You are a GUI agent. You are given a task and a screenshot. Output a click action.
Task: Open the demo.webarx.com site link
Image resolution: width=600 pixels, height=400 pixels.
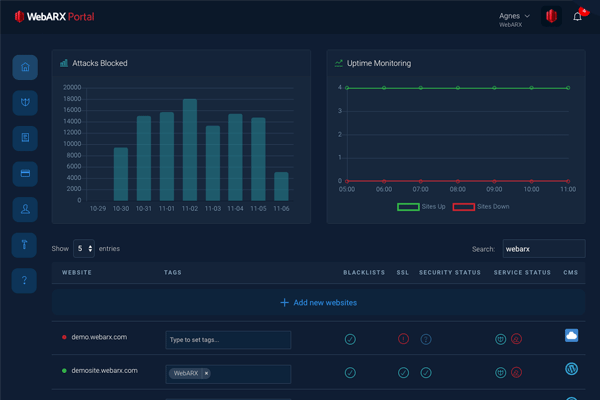[99, 337]
